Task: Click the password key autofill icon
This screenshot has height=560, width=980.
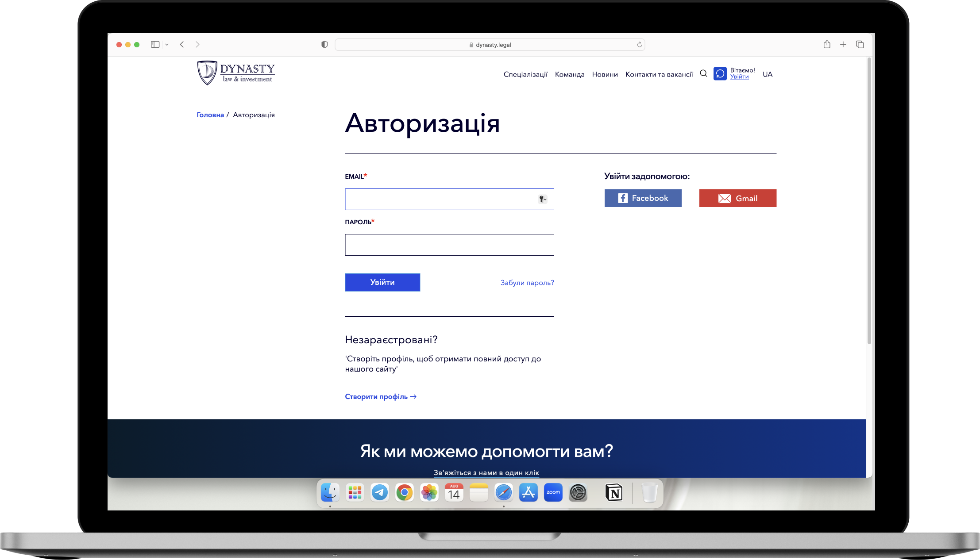Action: (x=542, y=199)
